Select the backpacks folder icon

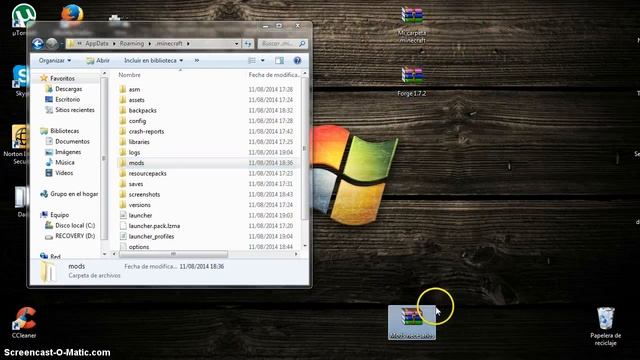[x=123, y=110]
